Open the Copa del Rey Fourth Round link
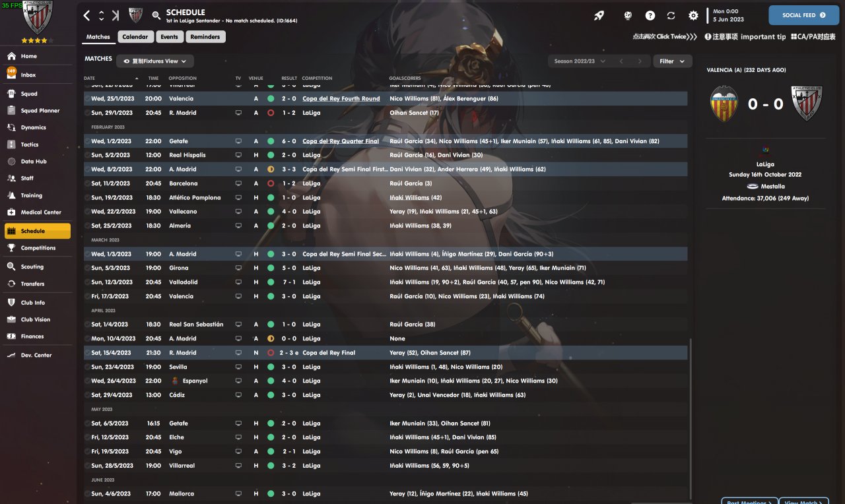Screen dimensions: 845x504 (341, 99)
